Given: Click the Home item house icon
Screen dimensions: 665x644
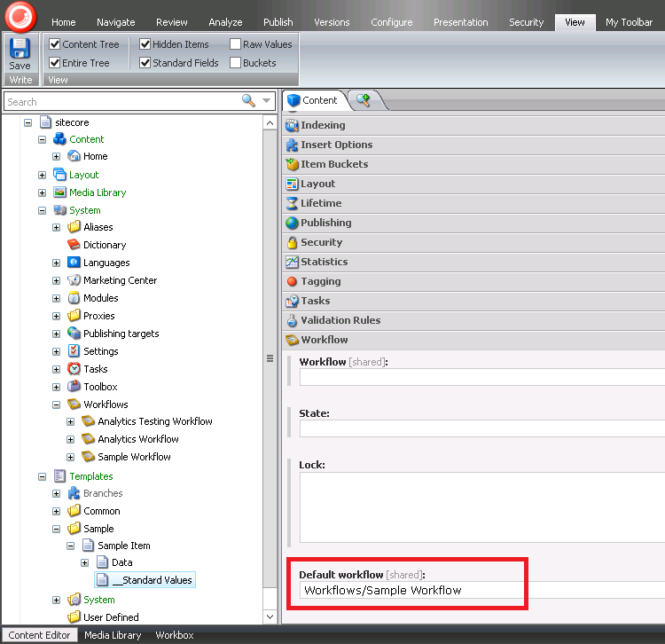Looking at the screenshot, I should pyautogui.click(x=74, y=156).
